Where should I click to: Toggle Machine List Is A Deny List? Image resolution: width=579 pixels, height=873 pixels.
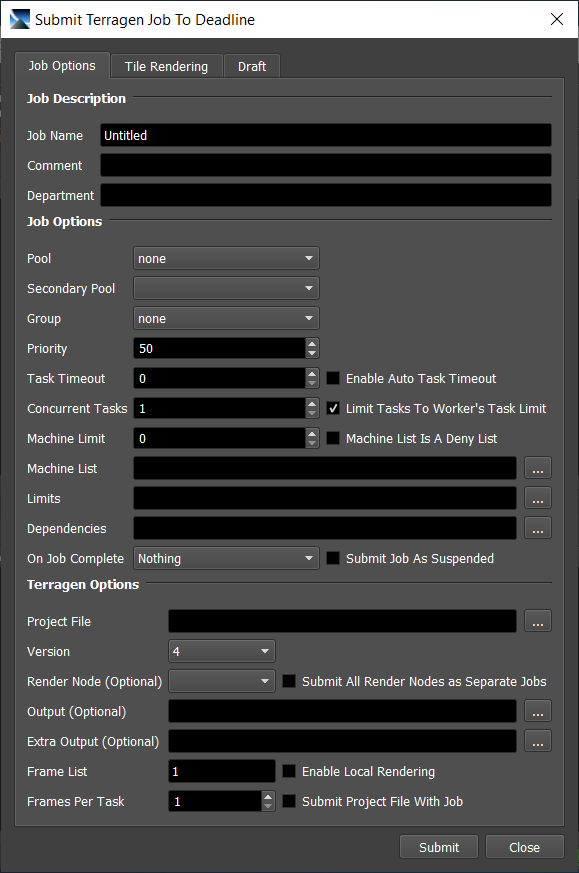tap(333, 439)
